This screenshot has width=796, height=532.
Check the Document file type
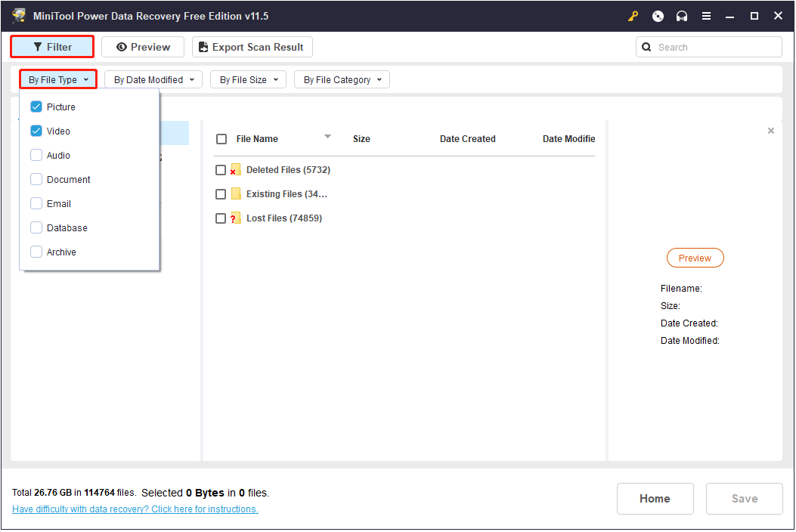coord(36,179)
